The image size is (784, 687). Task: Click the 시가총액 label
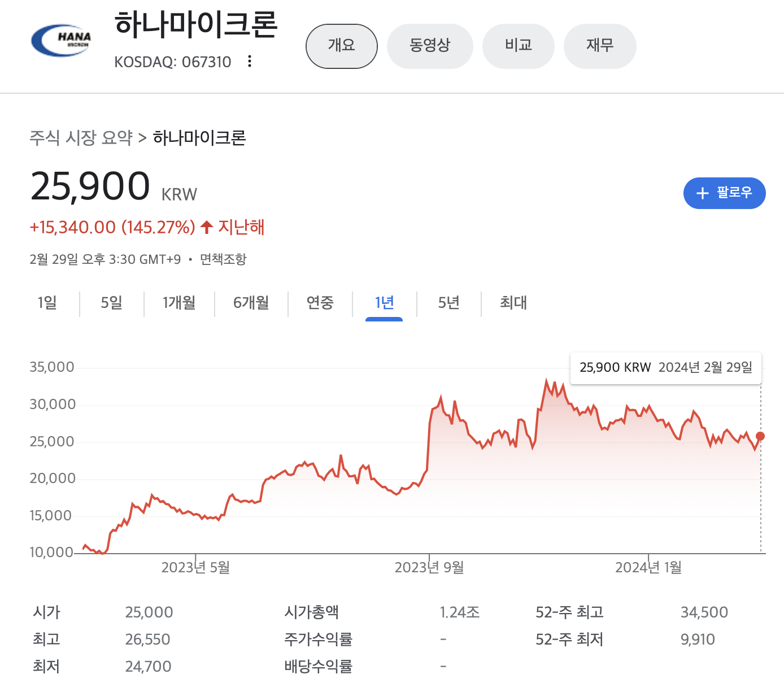coord(312,612)
